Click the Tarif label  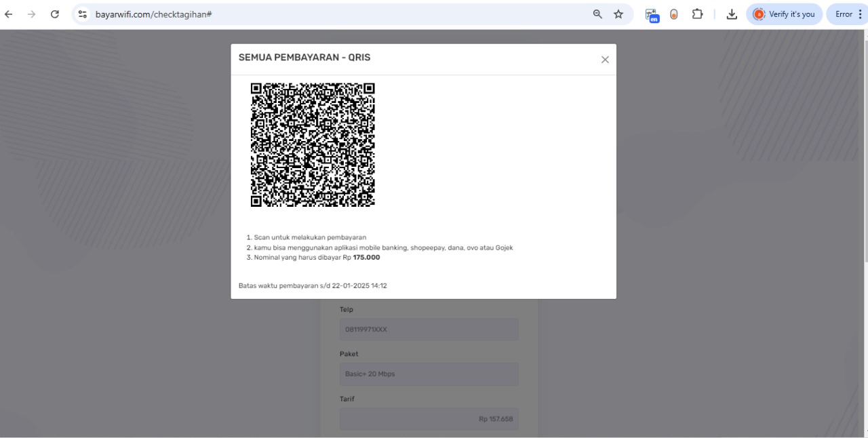coord(347,399)
